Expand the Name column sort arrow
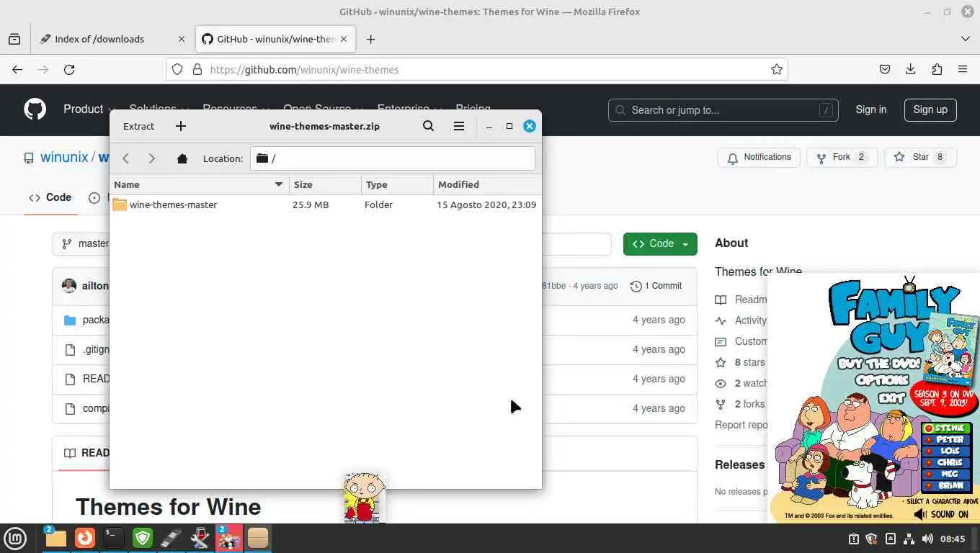The image size is (980, 553). click(x=279, y=184)
